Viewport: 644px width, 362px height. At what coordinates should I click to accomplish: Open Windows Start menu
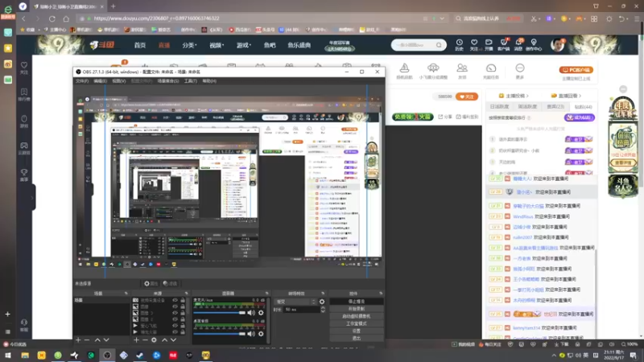[8, 356]
